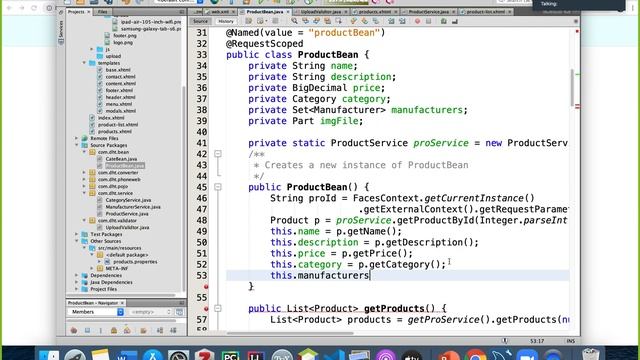
Task: Toggle Show Inner Classes in Navigator
Action: (127, 330)
